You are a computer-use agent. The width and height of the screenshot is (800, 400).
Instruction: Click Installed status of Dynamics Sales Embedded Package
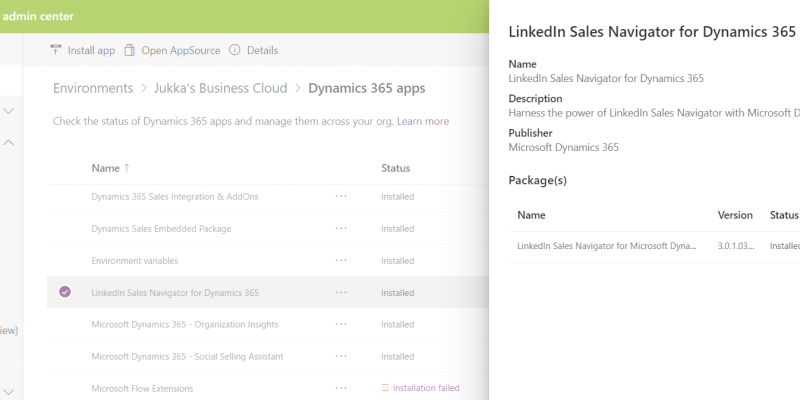(397, 229)
